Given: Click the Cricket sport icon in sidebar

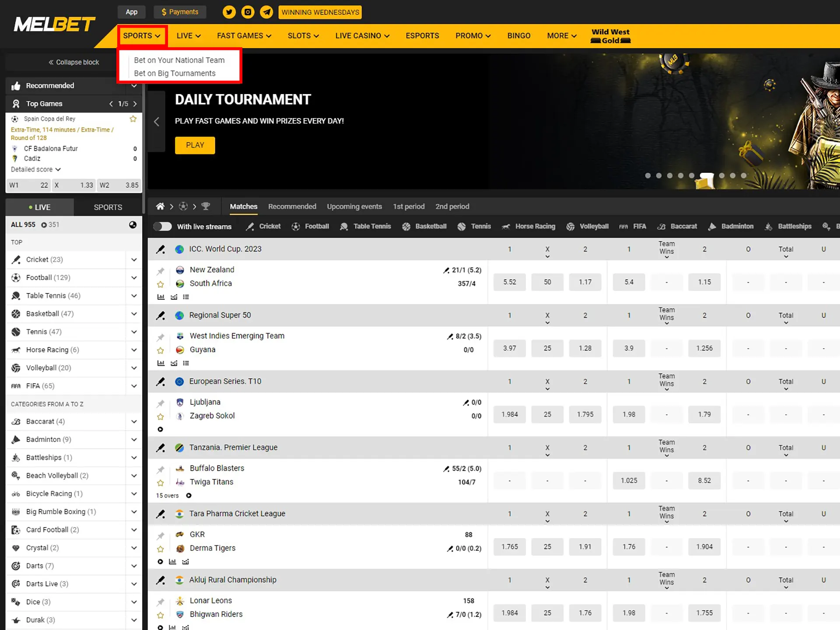Looking at the screenshot, I should point(17,259).
